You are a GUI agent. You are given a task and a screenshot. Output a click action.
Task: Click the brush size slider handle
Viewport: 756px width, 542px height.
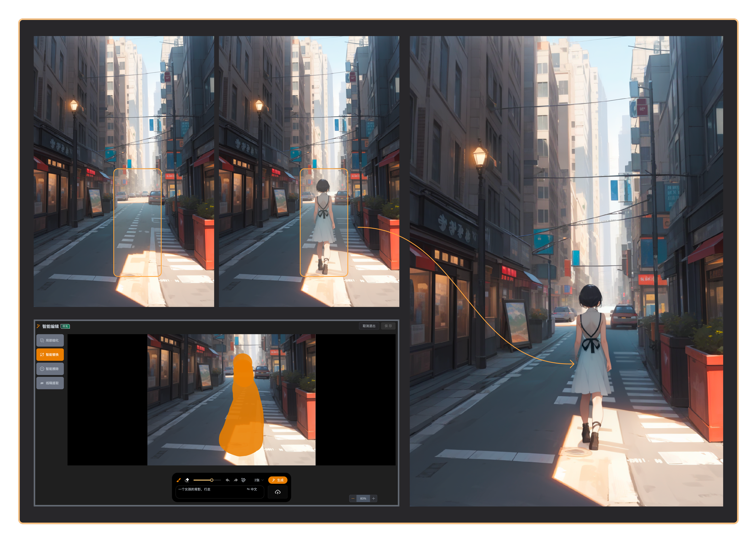[212, 480]
